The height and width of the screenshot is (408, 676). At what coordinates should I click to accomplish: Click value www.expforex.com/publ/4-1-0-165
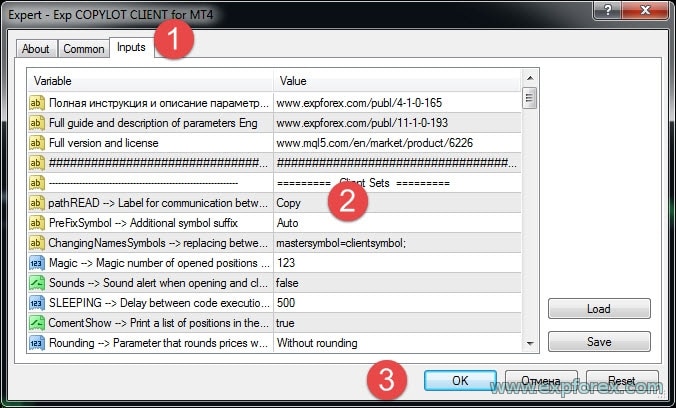359,103
